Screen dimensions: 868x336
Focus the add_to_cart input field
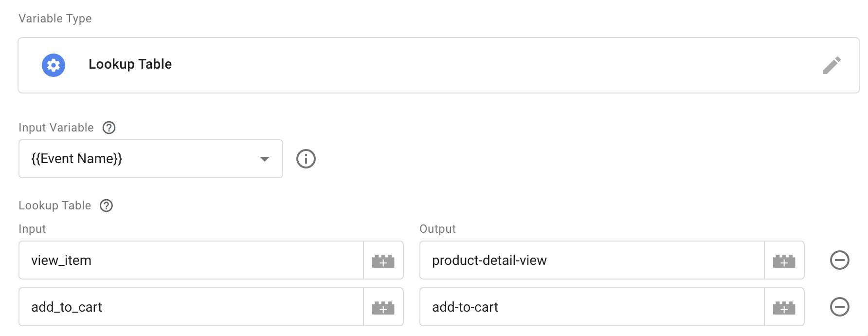coord(191,307)
